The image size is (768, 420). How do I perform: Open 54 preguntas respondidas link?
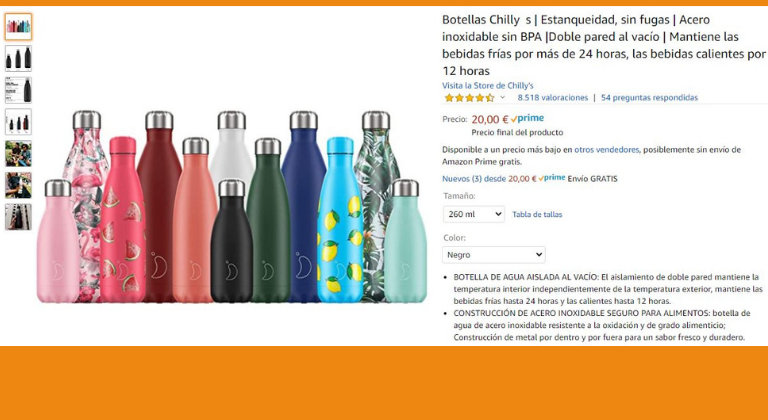(x=649, y=98)
